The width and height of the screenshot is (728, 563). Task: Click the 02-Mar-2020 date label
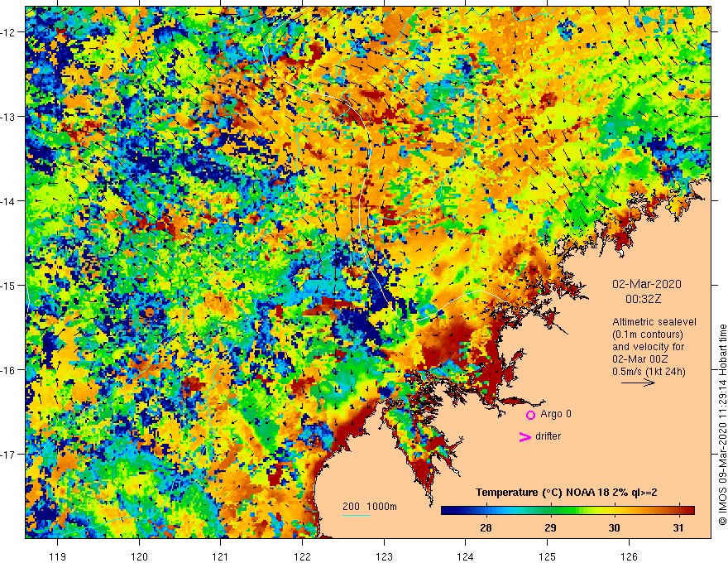click(647, 284)
